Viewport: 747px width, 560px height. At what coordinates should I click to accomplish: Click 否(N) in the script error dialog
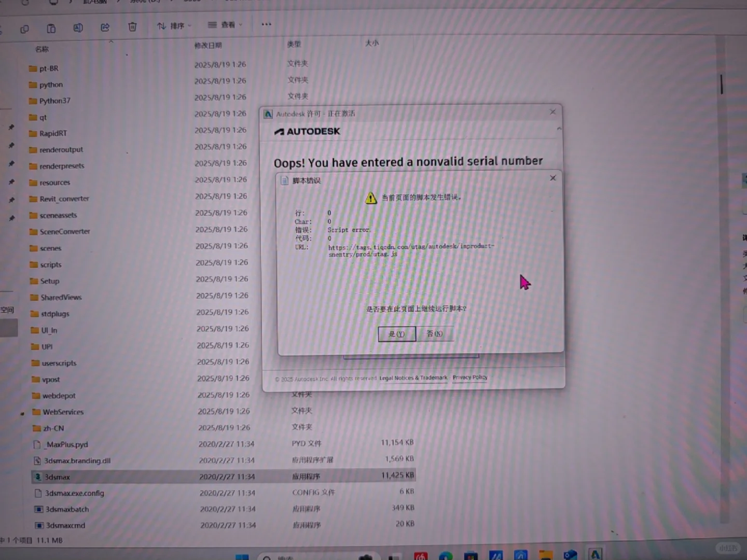point(435,333)
